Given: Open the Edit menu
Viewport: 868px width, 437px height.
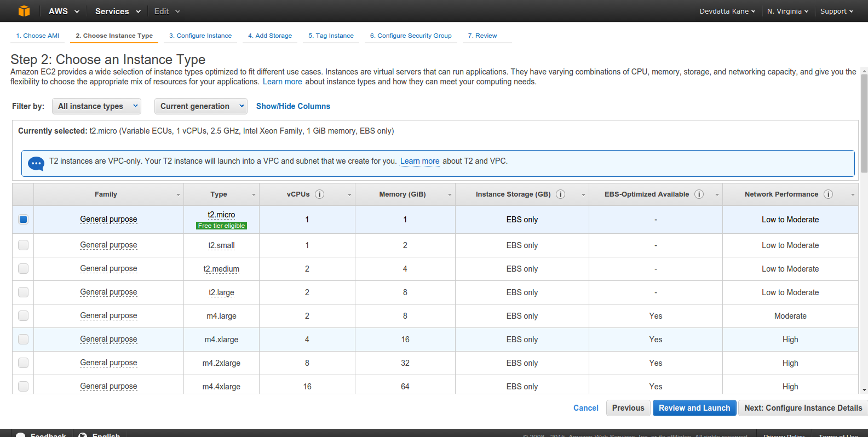Looking at the screenshot, I should tap(167, 11).
